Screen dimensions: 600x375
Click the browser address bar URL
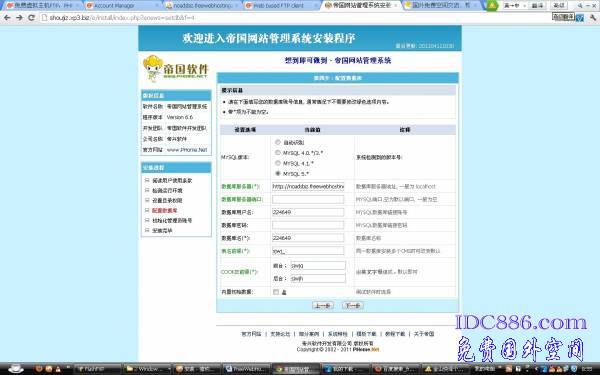pos(122,18)
